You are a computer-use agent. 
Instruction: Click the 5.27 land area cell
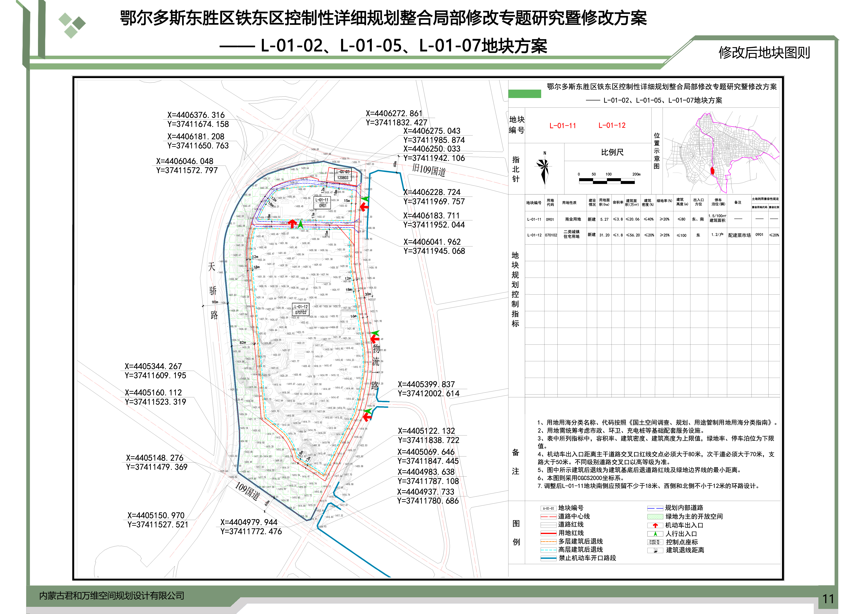pyautogui.click(x=604, y=219)
